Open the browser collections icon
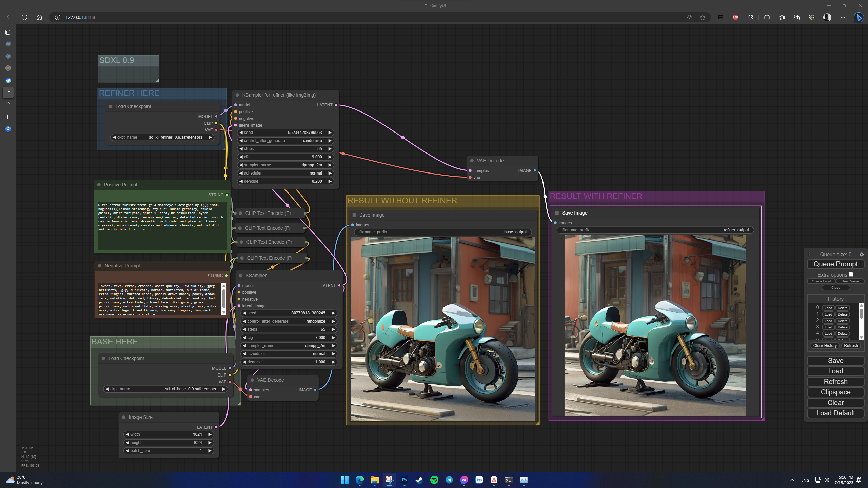This screenshot has width=868, height=488. coord(796,17)
